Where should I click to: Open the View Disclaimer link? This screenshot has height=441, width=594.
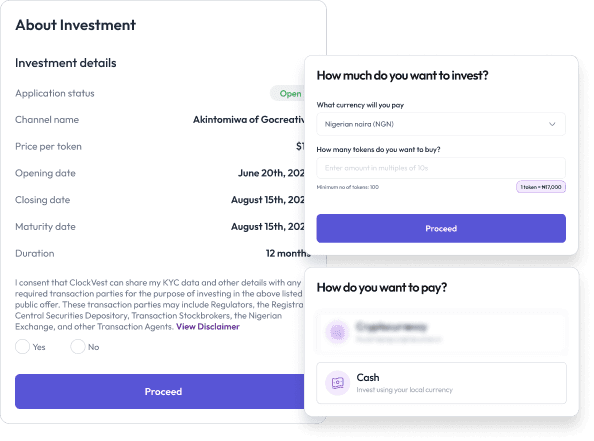coord(208,327)
